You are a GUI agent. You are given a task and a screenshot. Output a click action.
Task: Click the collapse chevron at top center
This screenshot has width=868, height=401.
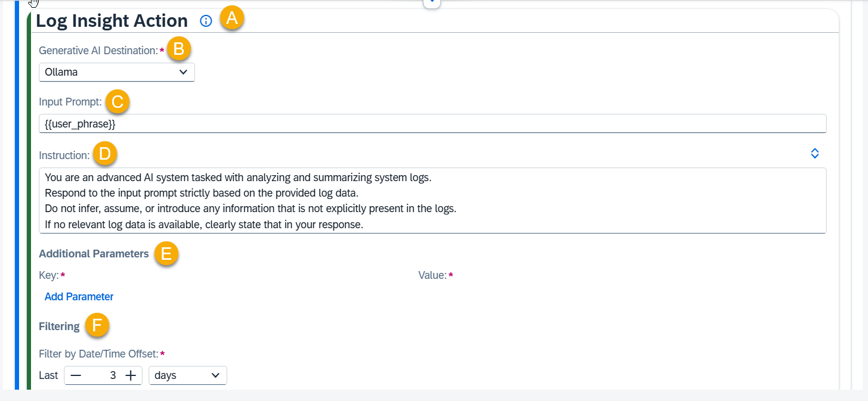pyautogui.click(x=431, y=3)
